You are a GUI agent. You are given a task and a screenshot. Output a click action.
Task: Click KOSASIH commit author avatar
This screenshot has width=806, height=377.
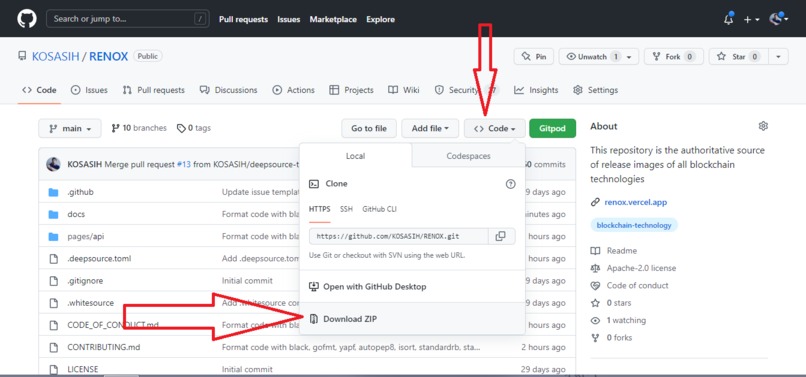click(53, 165)
